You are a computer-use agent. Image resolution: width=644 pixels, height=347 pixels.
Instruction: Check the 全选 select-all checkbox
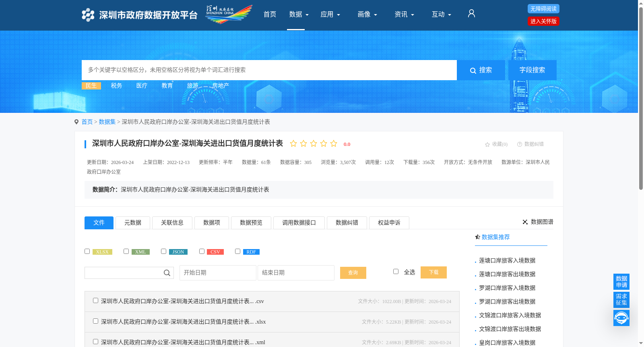[x=396, y=272]
